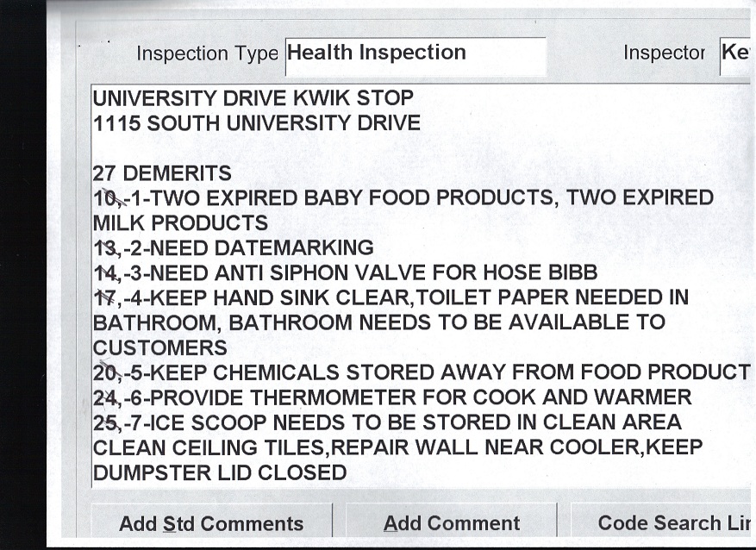756x550 pixels.
Task: Click the KEEP HAND SINK CLEAR line
Action: [x=390, y=298]
